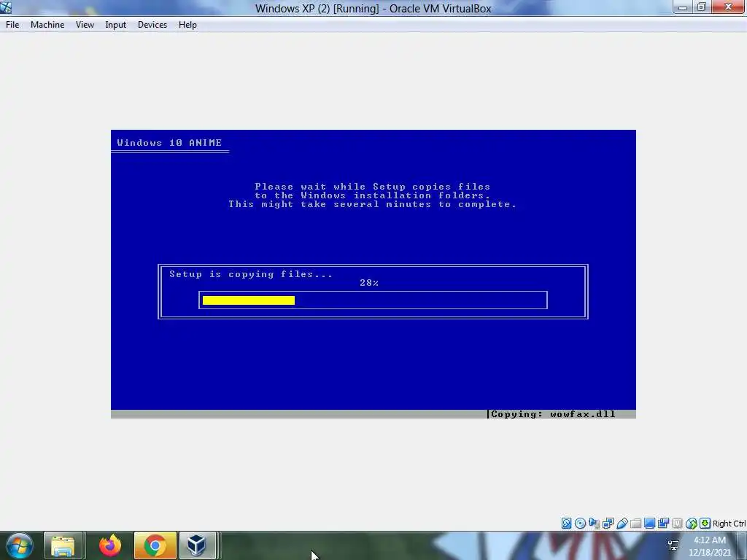Click the network adapter status icon
The image size is (747, 560).
click(608, 524)
